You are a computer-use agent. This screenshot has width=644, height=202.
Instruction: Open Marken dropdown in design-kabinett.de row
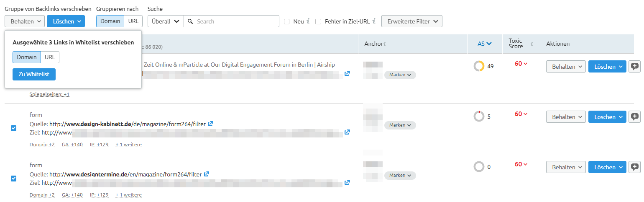[x=400, y=125]
